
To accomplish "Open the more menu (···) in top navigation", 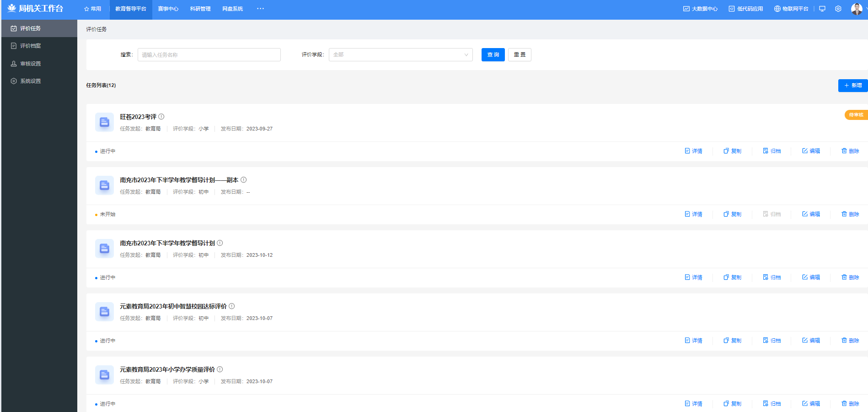I will tap(260, 9).
